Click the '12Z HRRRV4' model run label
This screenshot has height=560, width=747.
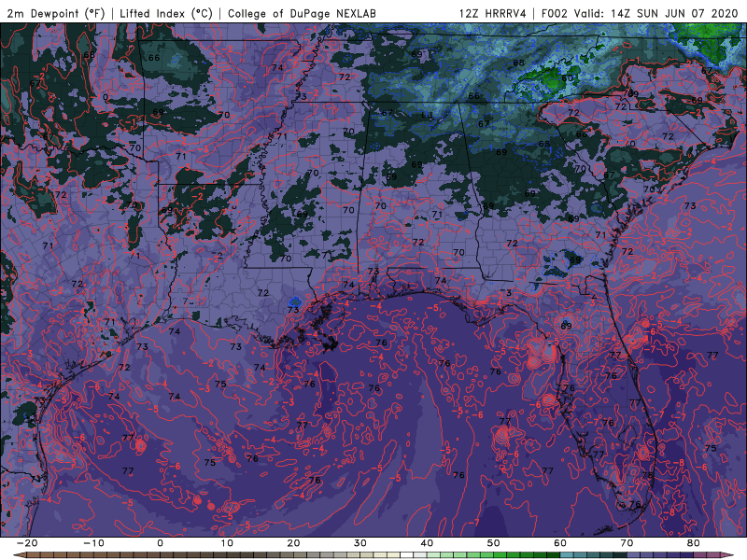pyautogui.click(x=493, y=14)
